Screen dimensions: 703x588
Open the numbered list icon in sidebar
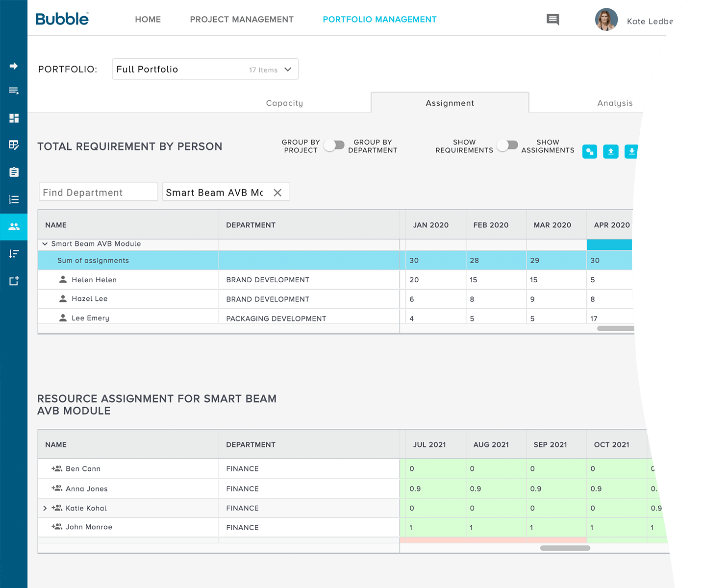click(x=14, y=199)
